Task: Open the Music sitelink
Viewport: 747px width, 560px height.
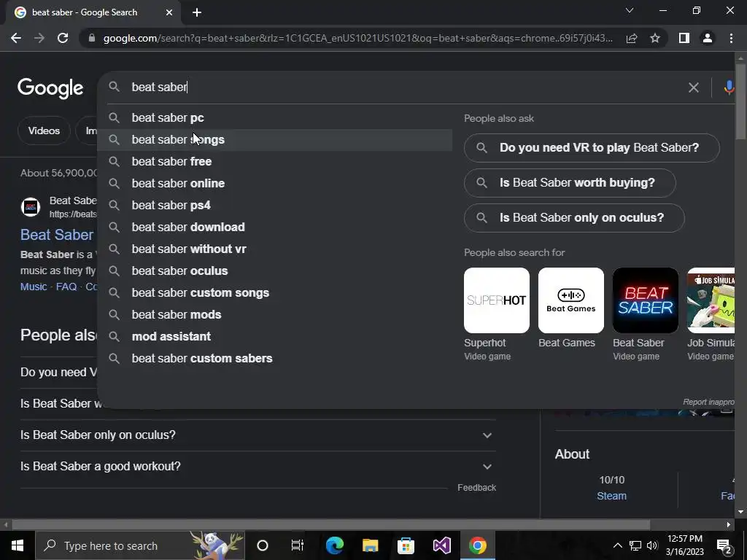Action: [x=34, y=287]
